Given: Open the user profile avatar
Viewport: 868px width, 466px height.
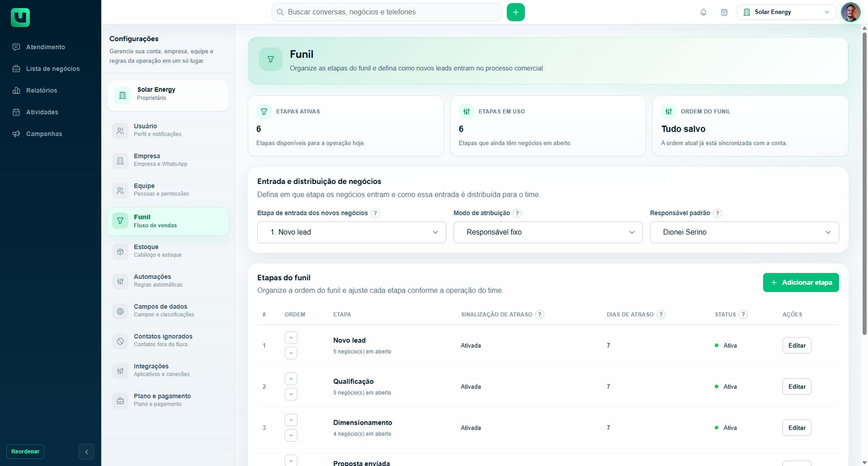Looking at the screenshot, I should pos(851,12).
